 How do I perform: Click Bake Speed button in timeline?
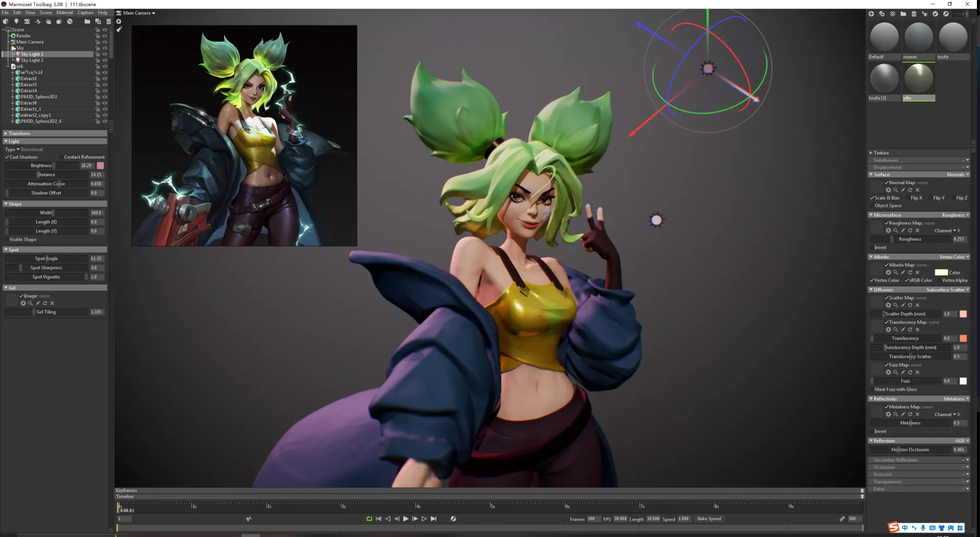pos(709,519)
